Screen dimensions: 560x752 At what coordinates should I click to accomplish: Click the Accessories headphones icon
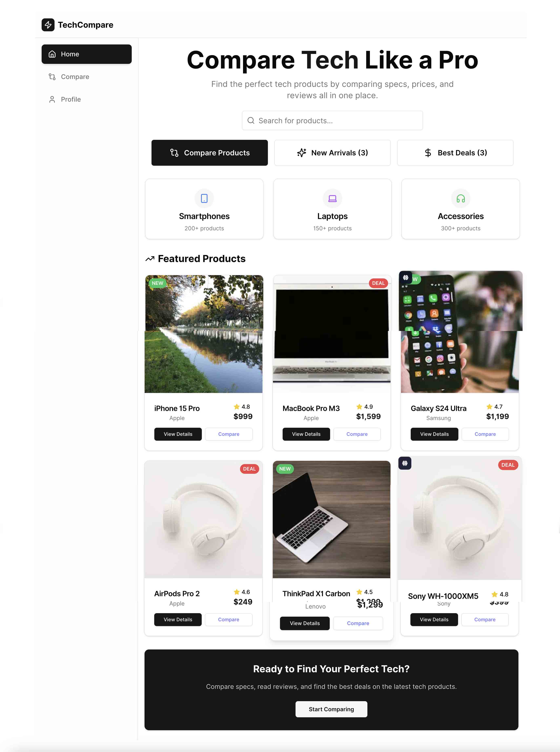460,198
